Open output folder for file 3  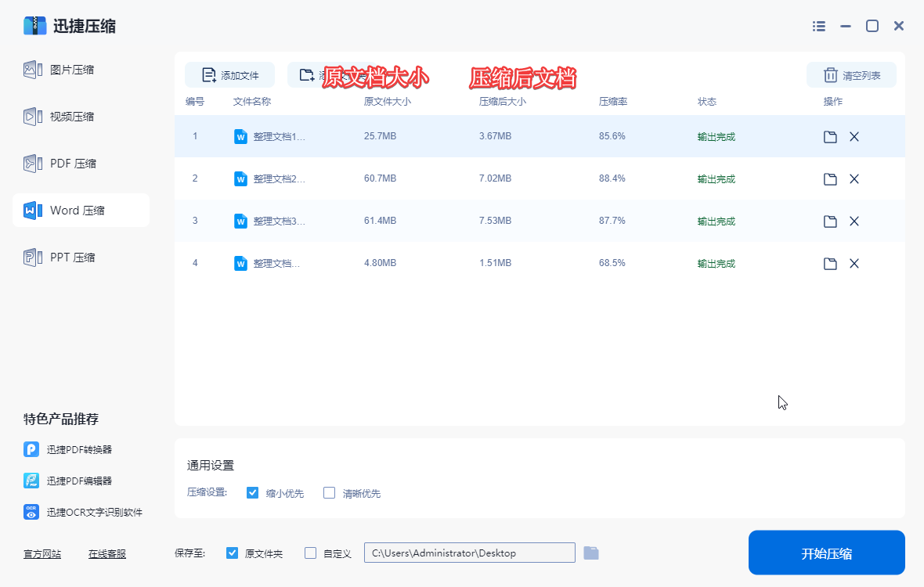830,221
